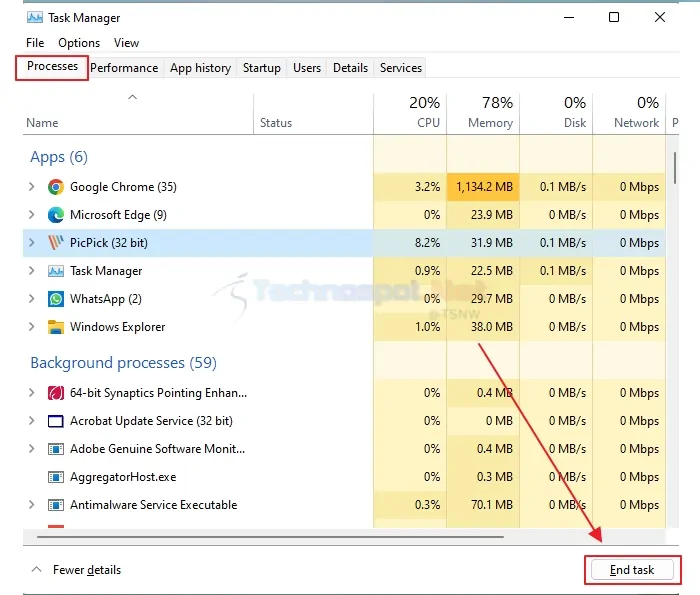
Task: Click Chrome's 1,134.2 MB memory cell
Action: (x=483, y=187)
